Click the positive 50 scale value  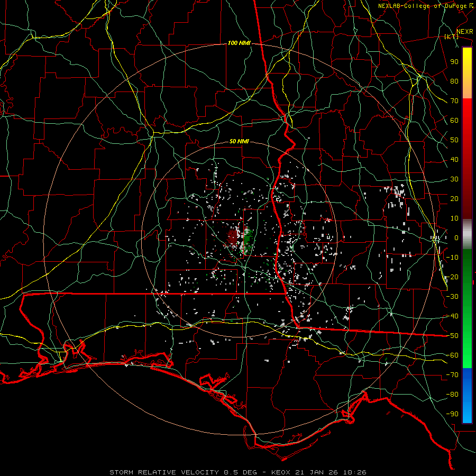pos(454,140)
